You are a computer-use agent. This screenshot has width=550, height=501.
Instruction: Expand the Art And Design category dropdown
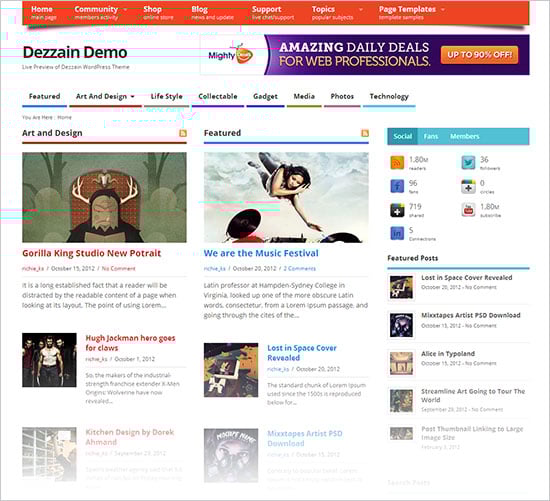coord(133,96)
